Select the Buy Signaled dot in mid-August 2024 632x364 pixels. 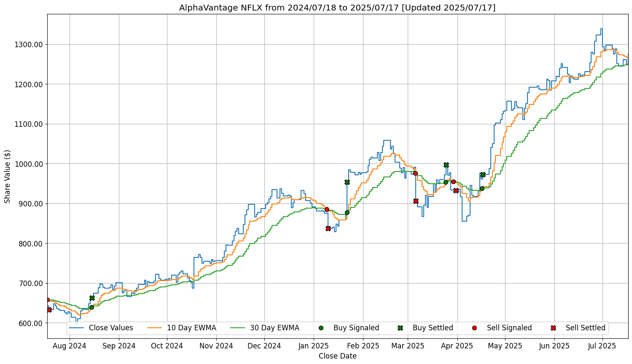(x=91, y=307)
